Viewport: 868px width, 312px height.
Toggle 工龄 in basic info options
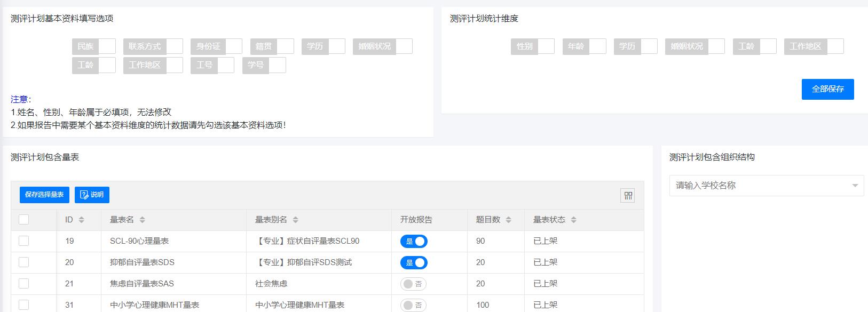94,65
